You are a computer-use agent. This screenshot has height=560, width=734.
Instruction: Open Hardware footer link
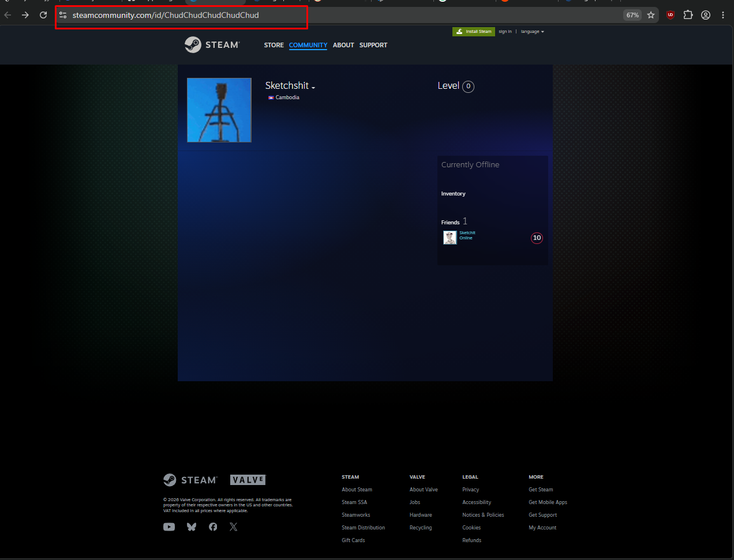click(x=421, y=515)
